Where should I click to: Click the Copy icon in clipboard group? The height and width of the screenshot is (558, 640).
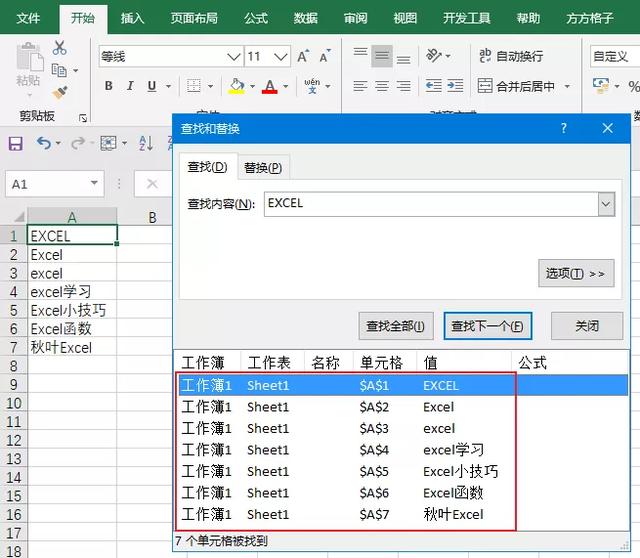(x=59, y=70)
